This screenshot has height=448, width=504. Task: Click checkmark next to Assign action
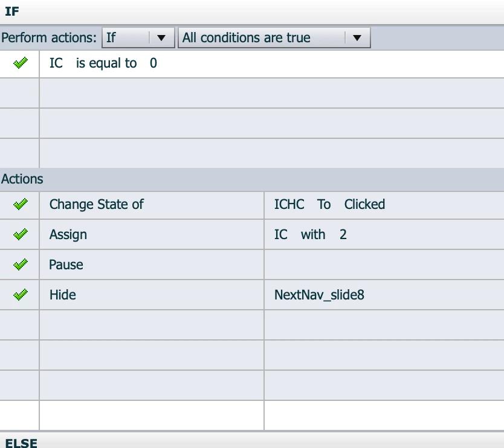coord(21,234)
